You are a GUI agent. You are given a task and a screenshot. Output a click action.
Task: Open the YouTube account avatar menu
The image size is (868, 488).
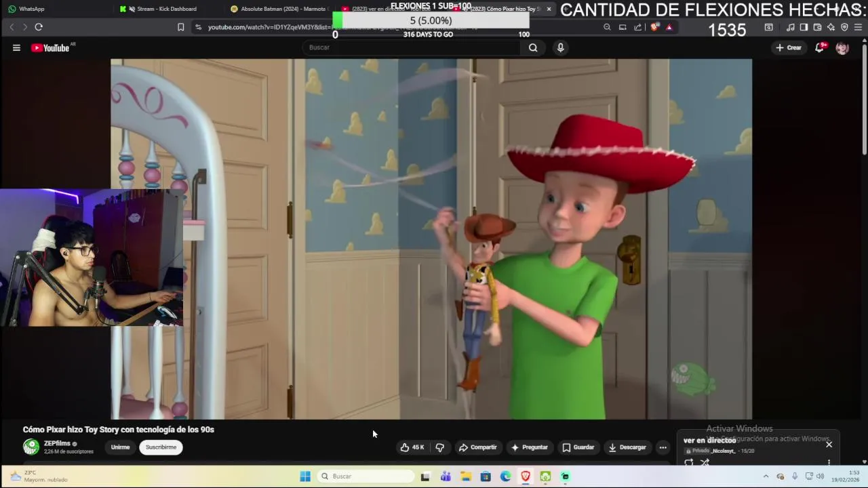click(x=842, y=47)
